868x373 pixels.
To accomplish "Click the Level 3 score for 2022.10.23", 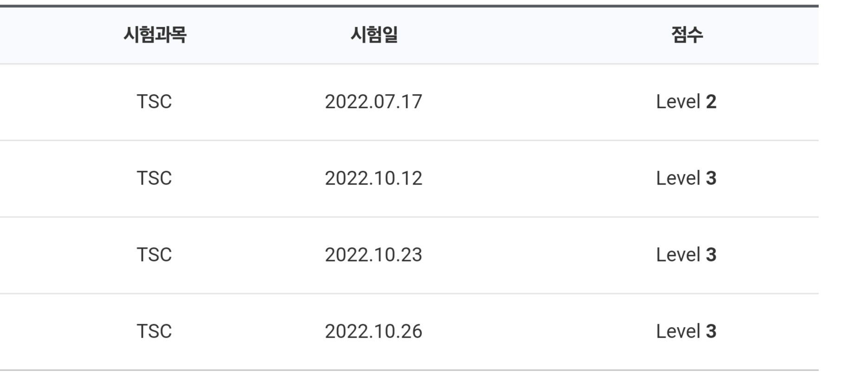I will pyautogui.click(x=686, y=255).
